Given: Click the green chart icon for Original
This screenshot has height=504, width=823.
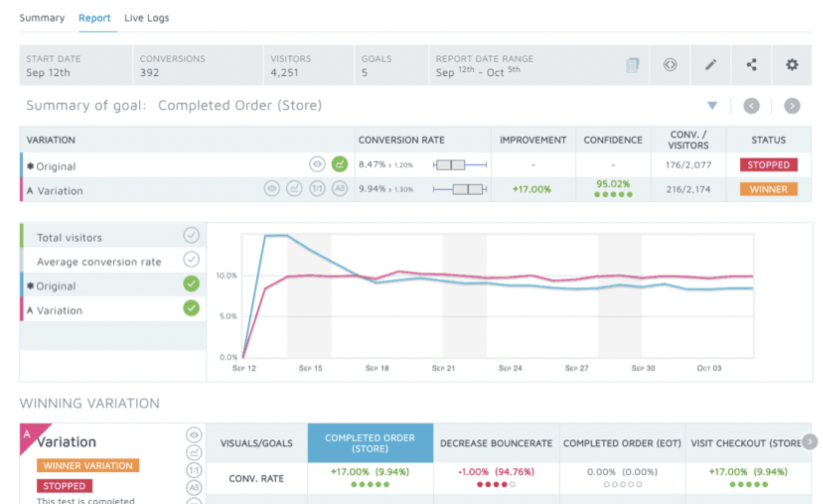Looking at the screenshot, I should pos(339,164).
